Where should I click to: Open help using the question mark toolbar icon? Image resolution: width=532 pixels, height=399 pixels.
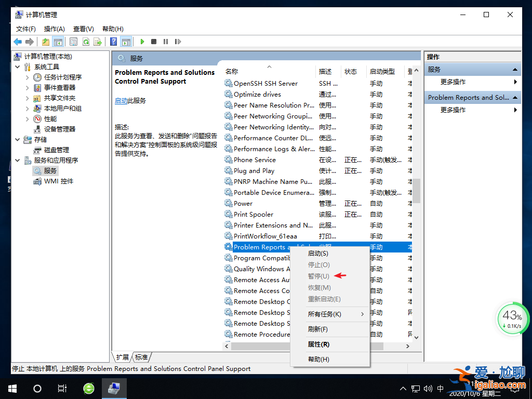(113, 42)
